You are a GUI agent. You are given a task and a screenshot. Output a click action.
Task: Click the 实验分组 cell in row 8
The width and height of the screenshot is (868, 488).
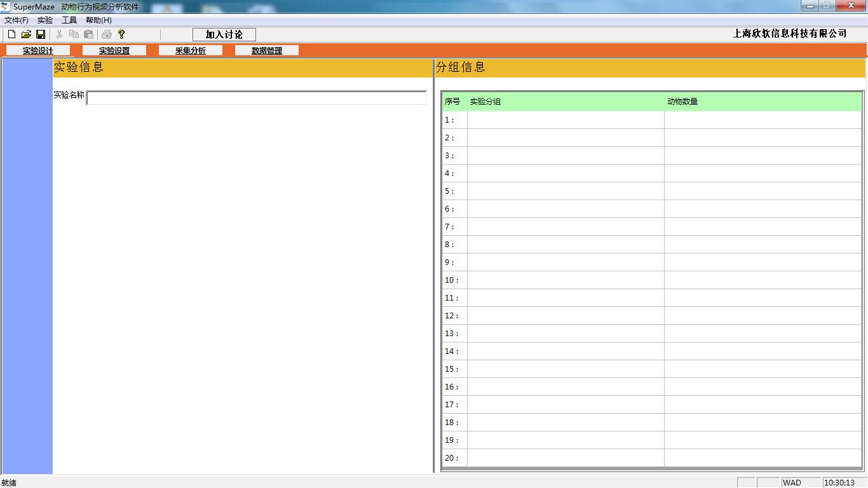pyautogui.click(x=566, y=245)
